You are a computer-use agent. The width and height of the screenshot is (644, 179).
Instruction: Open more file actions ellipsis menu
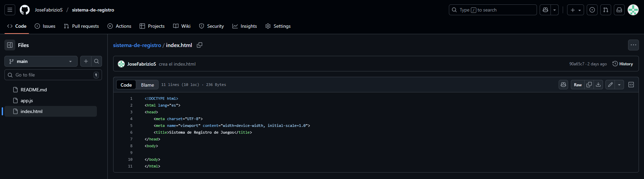633,45
